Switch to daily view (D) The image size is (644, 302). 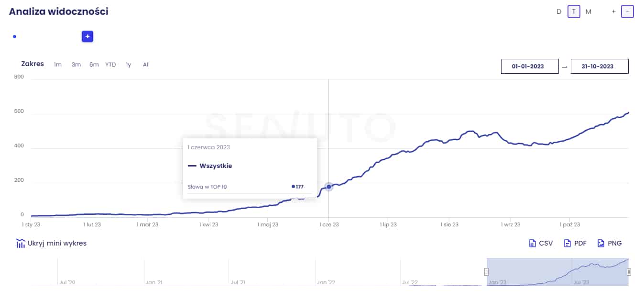(x=559, y=11)
